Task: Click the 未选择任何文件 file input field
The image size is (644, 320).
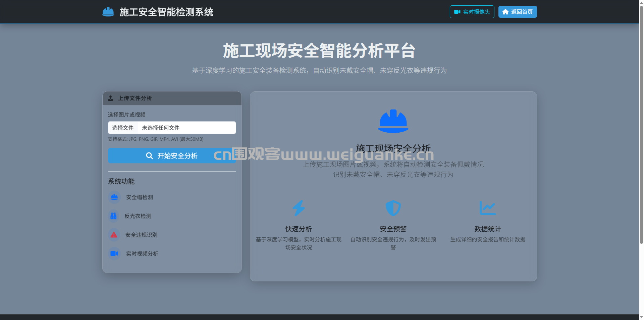Action: click(187, 128)
